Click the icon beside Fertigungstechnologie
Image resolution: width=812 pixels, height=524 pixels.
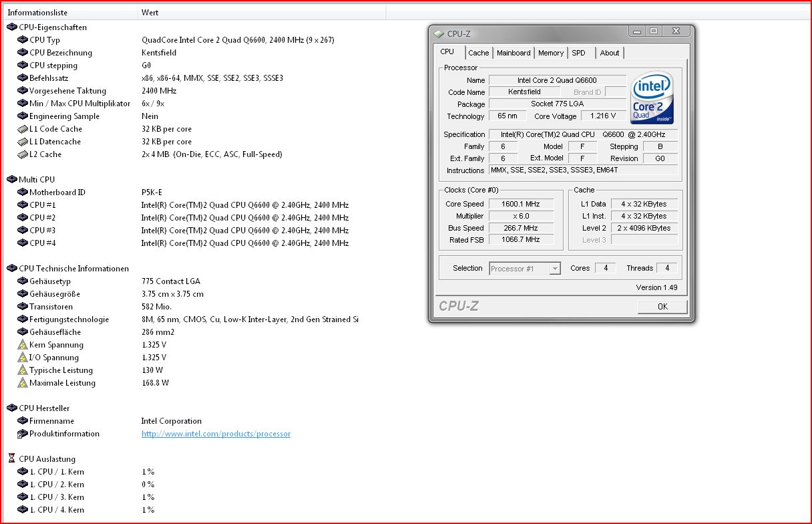click(23, 319)
